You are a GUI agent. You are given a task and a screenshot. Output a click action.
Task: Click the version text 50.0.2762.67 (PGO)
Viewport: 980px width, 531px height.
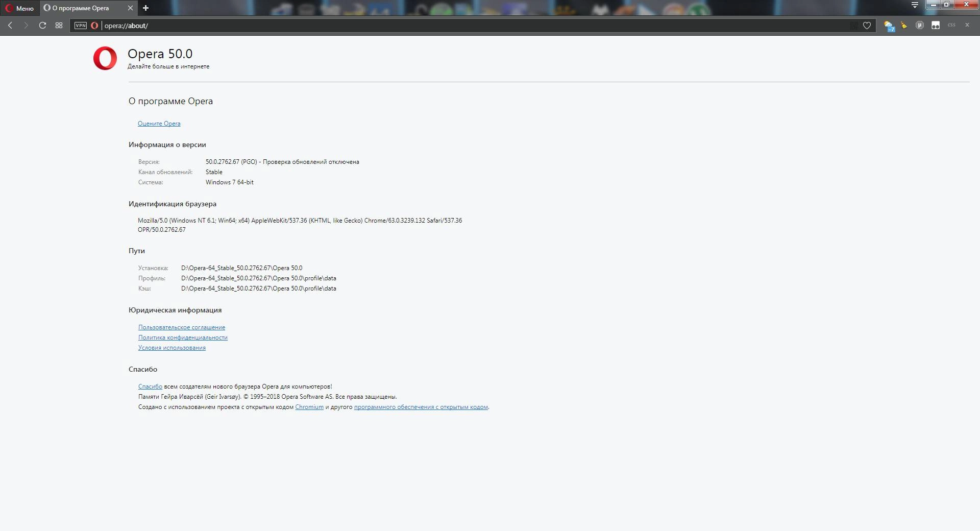[x=231, y=162]
